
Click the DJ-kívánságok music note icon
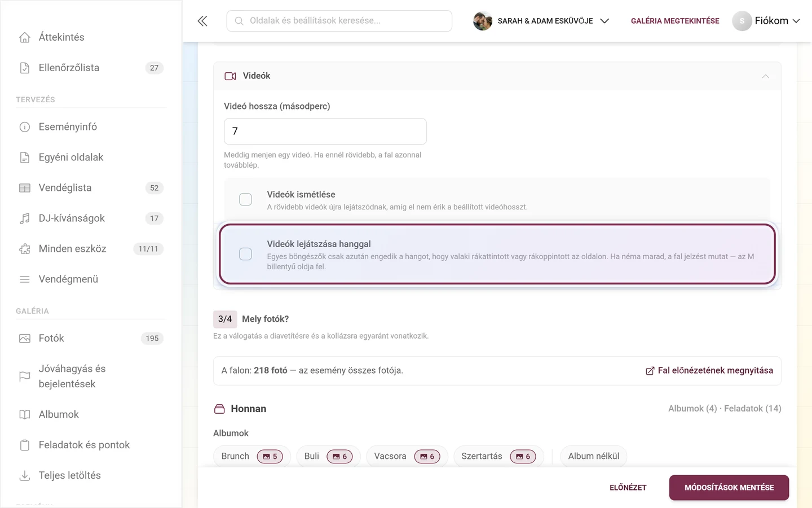(x=25, y=218)
